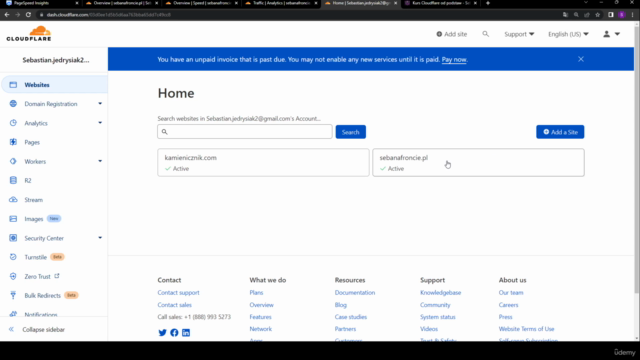
Task: Click the website search input field
Action: point(245,132)
